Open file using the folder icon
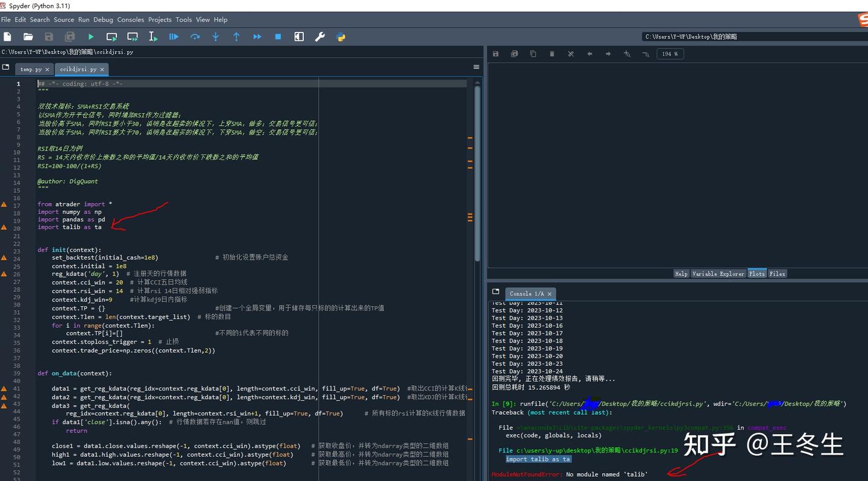Viewport: 868px width, 481px height. tap(28, 37)
